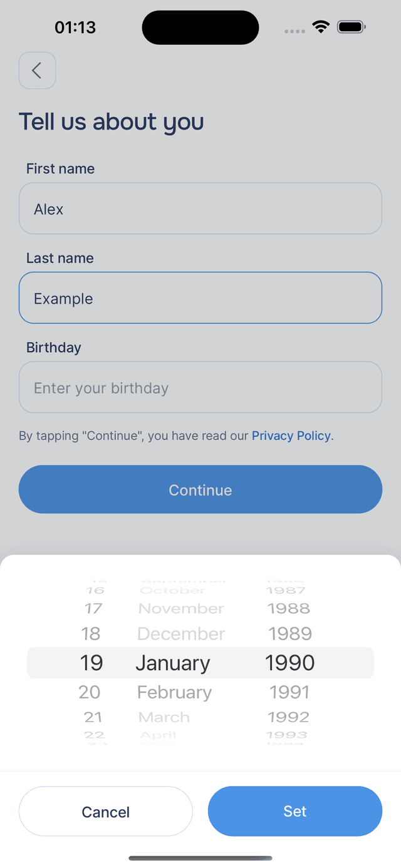Tap the clock showing 01:13
This screenshot has height=868, width=401.
(75, 27)
